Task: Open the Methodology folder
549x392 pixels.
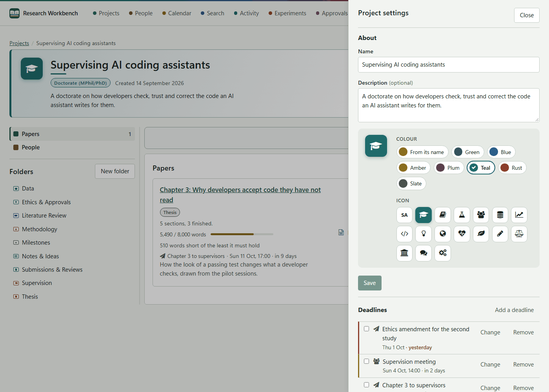Action: pyautogui.click(x=35, y=229)
